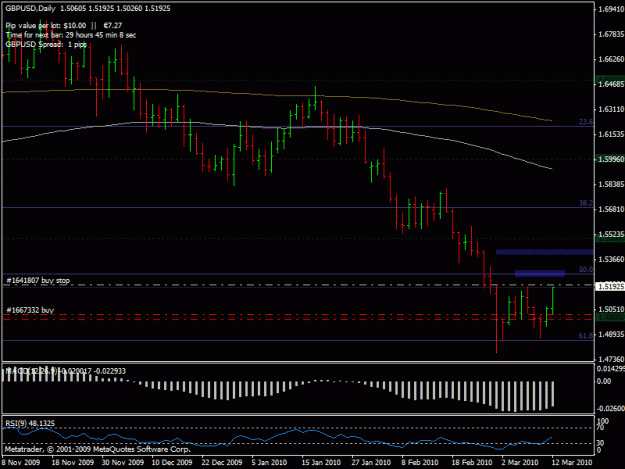
Task: Click the 0.014299 MACD scale value
Action: [611, 369]
